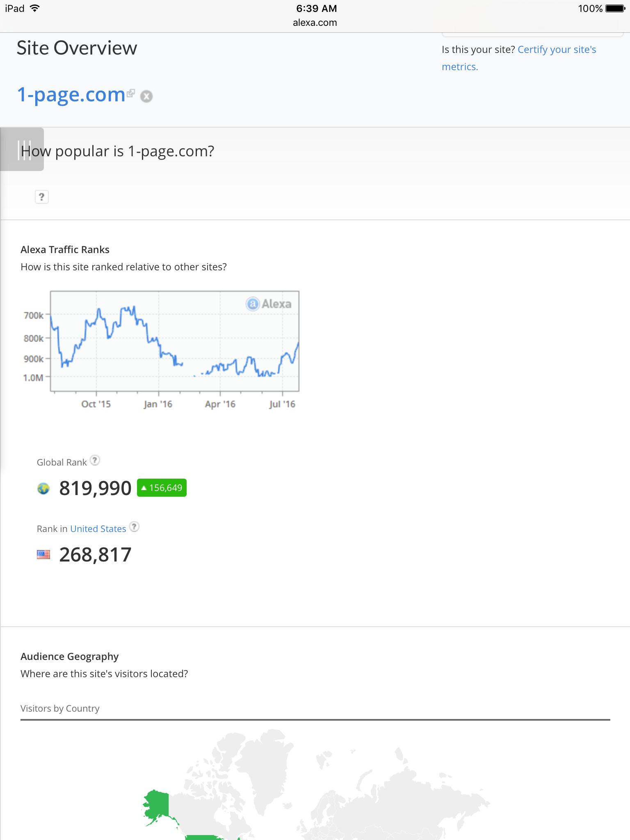Tap the side drawer handle with vertical bars

(x=22, y=149)
